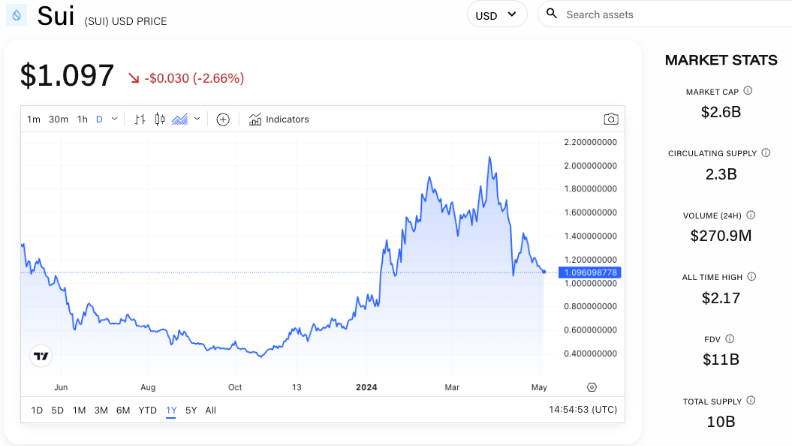Select the D daily interval
The height and width of the screenshot is (446, 792).
click(x=100, y=119)
